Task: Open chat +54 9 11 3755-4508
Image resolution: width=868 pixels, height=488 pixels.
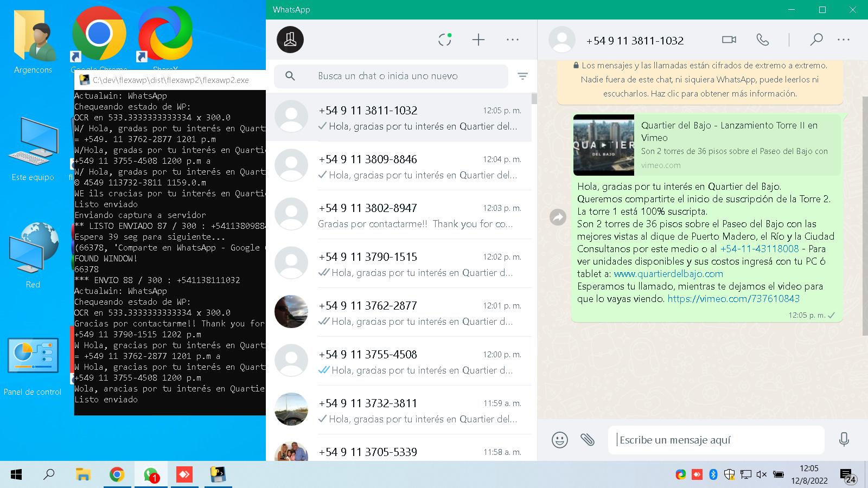Action: click(x=399, y=361)
